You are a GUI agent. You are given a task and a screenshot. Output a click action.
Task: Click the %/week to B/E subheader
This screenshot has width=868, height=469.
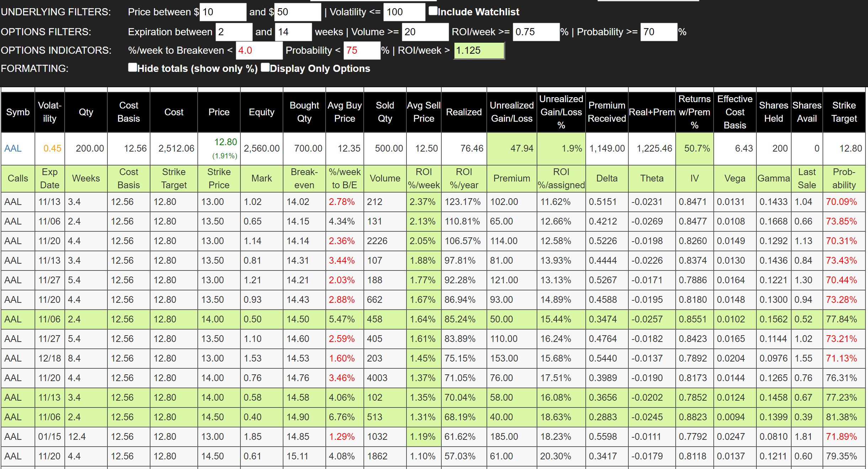[x=345, y=178]
